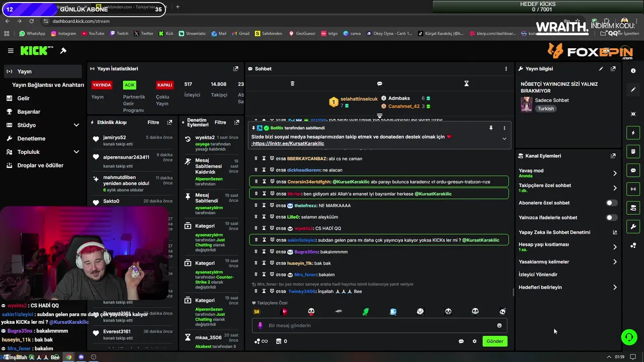Image resolution: width=644 pixels, height=362 pixels.
Task: Open the Hesap yaşı kısıtlaması options arrow
Action: (615, 247)
